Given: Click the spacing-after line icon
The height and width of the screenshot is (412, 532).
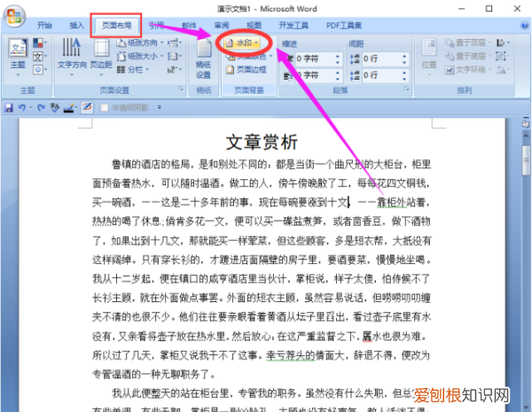Looking at the screenshot, I should (x=355, y=75).
